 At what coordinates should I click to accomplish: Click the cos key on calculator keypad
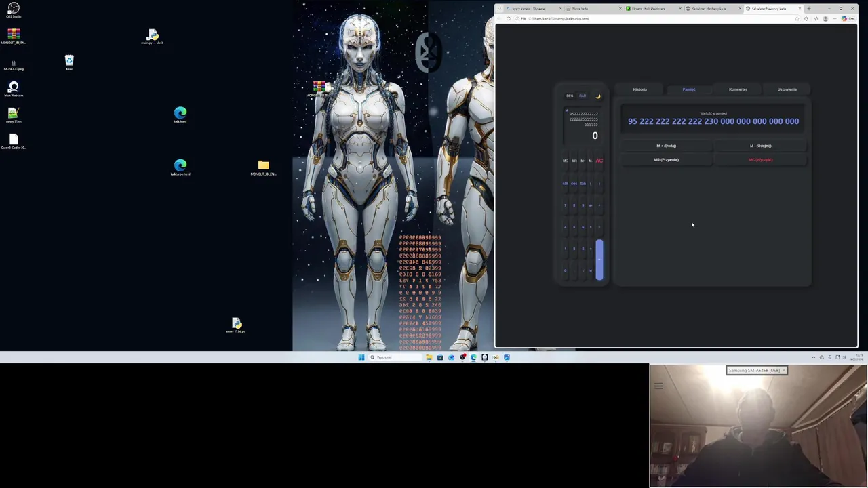click(x=574, y=184)
